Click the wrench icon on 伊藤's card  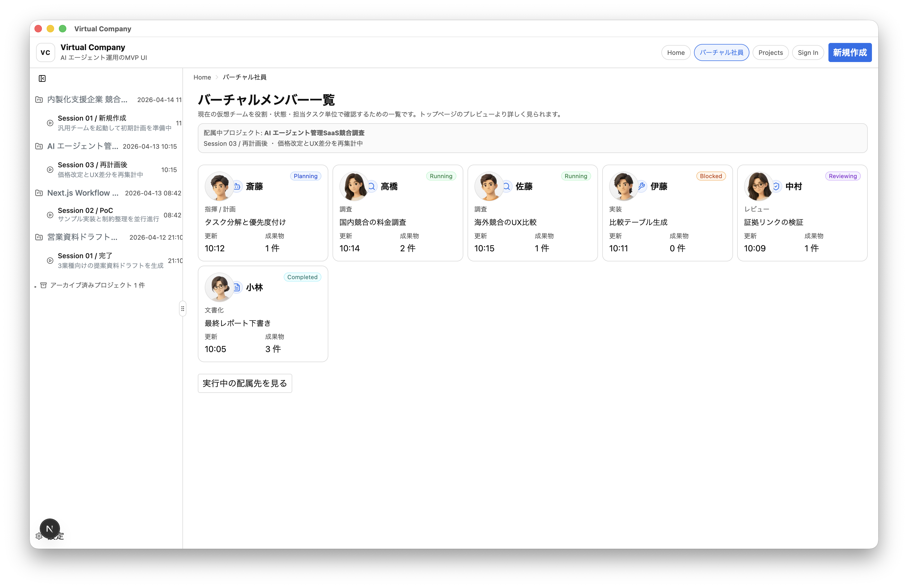pyautogui.click(x=642, y=186)
